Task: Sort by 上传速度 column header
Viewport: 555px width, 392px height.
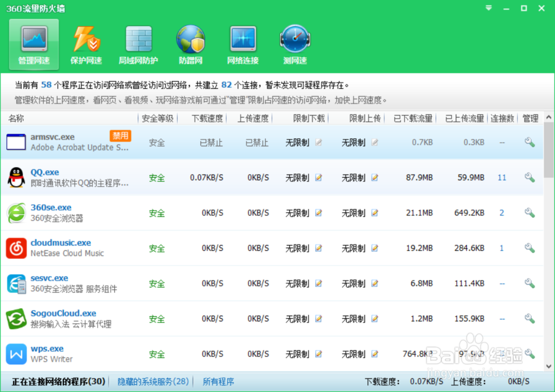Action: pyautogui.click(x=253, y=118)
